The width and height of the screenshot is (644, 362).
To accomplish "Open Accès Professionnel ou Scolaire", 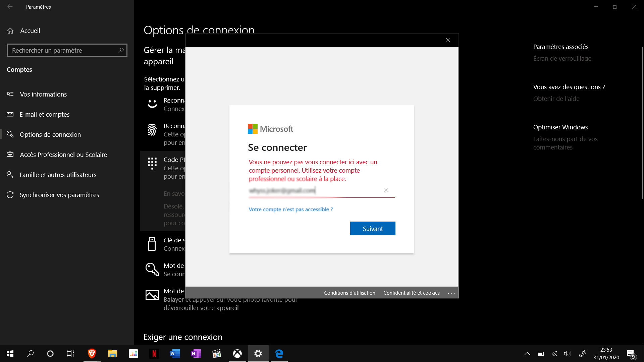I will [x=63, y=155].
